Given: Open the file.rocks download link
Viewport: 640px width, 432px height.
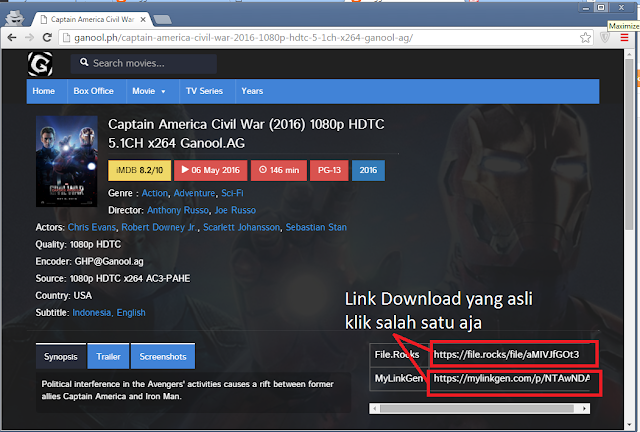Looking at the screenshot, I should pyautogui.click(x=506, y=354).
